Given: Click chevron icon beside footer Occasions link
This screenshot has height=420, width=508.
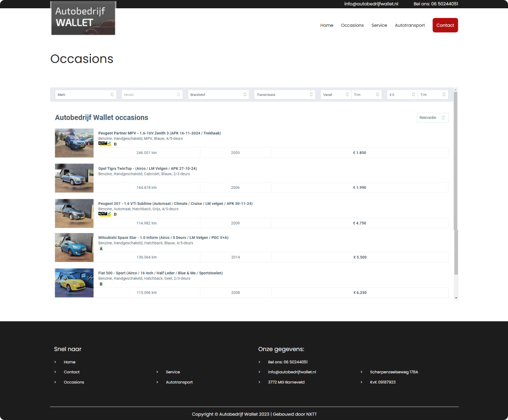Looking at the screenshot, I should [x=55, y=382].
